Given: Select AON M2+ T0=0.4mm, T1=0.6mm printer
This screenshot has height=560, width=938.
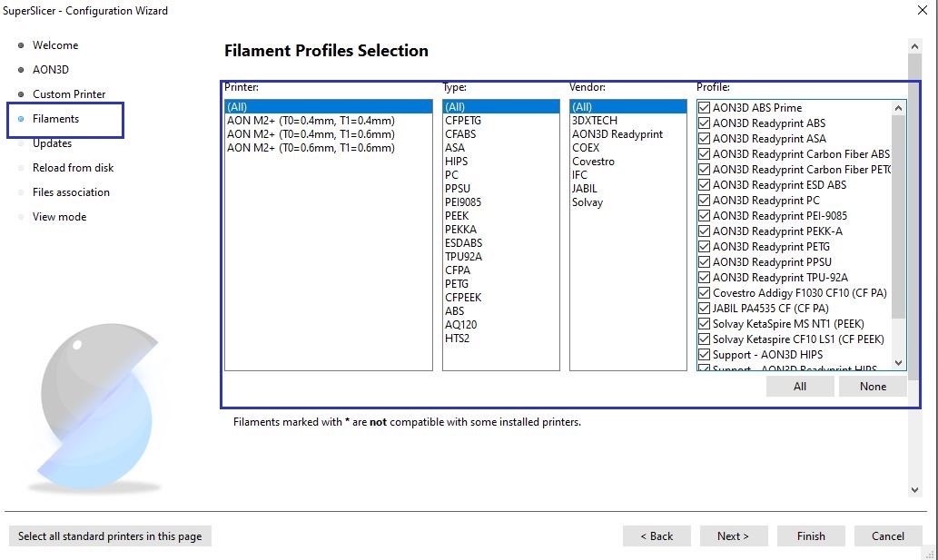Looking at the screenshot, I should click(329, 134).
